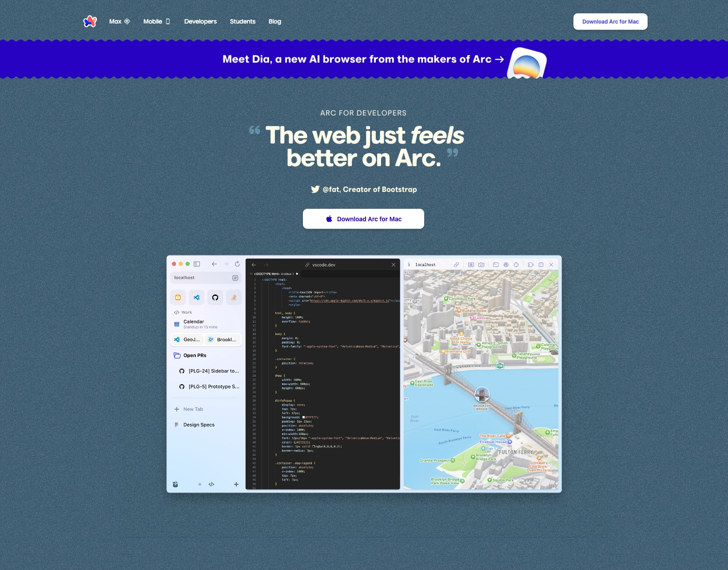Open the VS Code pinned favorite
The width and height of the screenshot is (728, 570).
pos(197,297)
